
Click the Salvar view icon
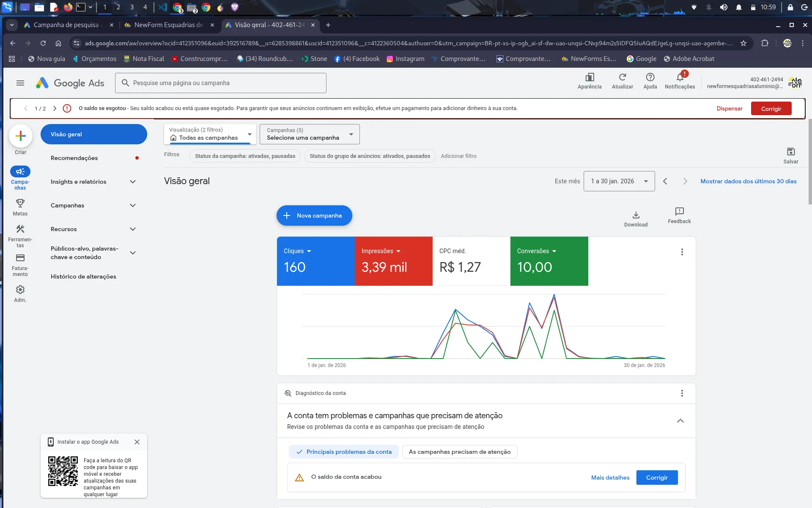790,152
